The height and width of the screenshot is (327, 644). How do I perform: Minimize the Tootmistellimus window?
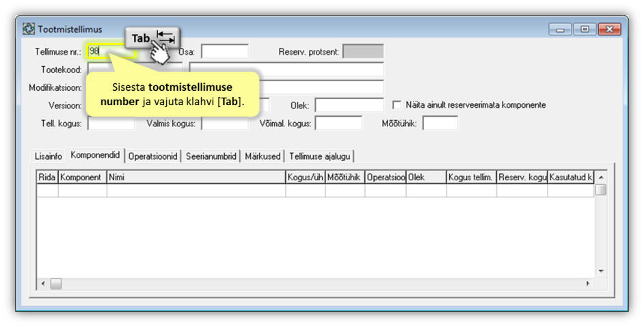[x=560, y=29]
